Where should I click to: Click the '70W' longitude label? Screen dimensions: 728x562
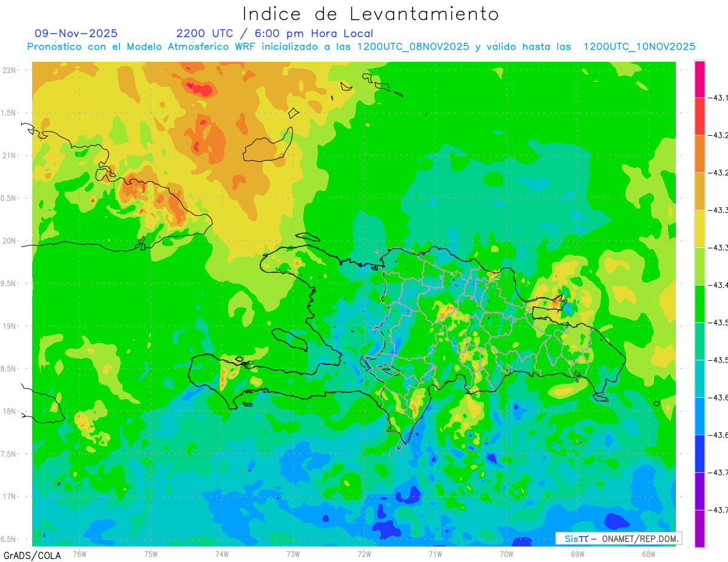[507, 554]
